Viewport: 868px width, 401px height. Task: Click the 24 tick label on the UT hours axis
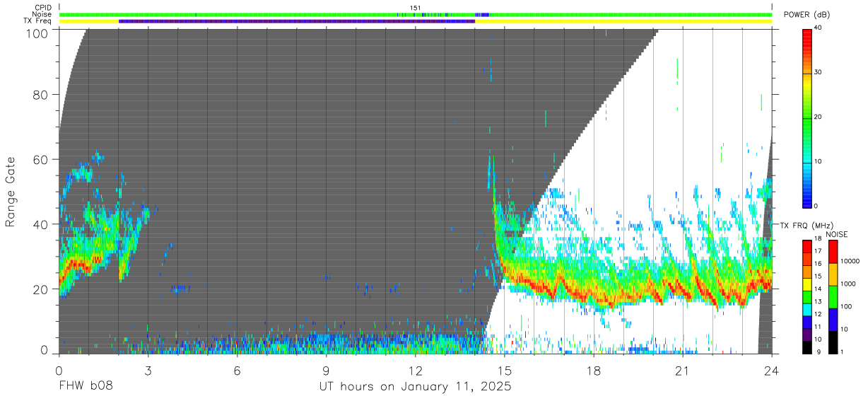pyautogui.click(x=772, y=371)
